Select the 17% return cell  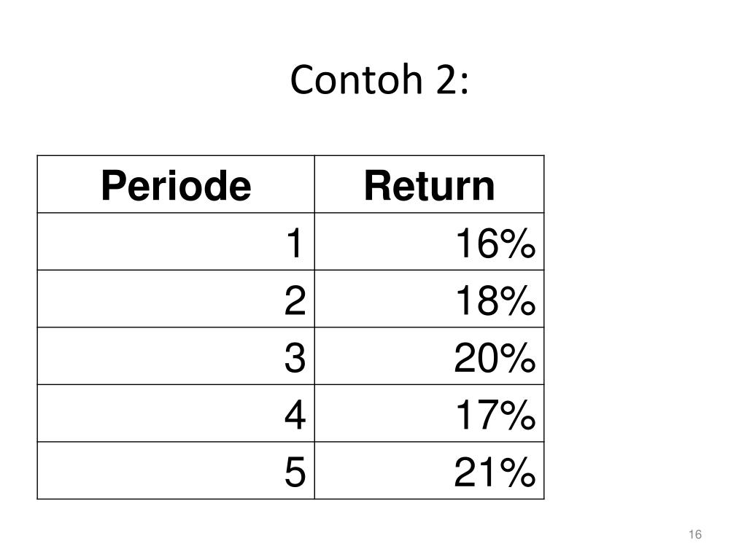429,413
